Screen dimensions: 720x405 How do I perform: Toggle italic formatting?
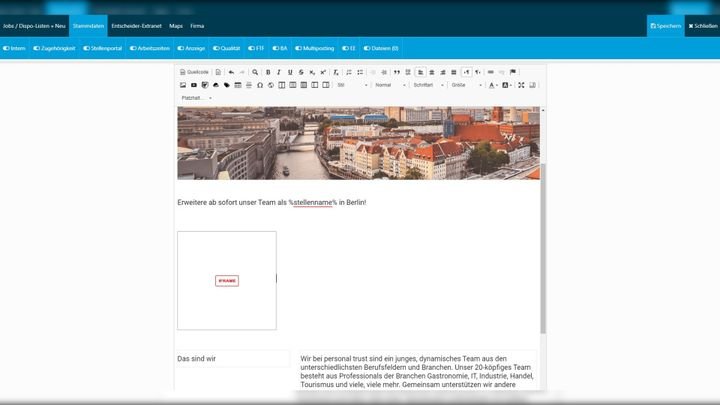279,72
